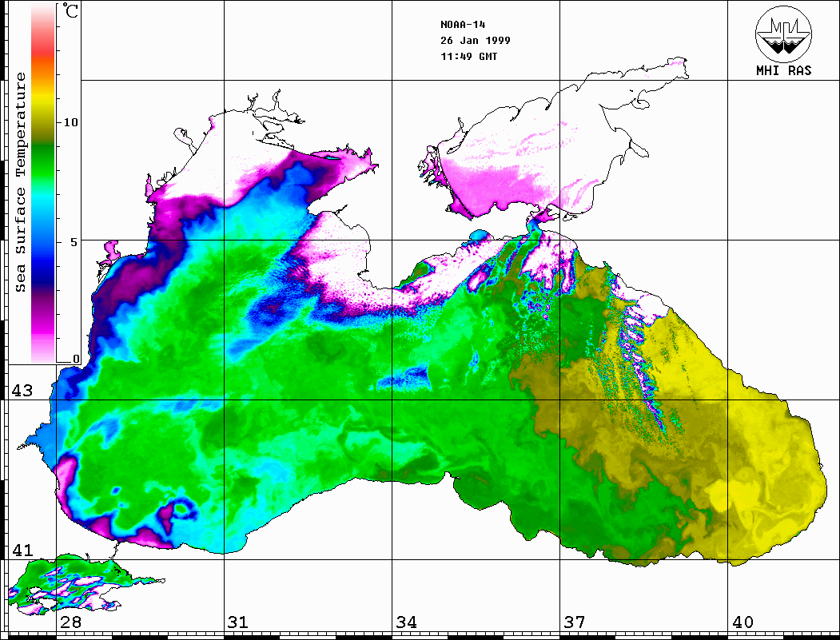Viewport: 840px width, 640px height.
Task: Click the longitude label '40'
Action: pos(742,622)
